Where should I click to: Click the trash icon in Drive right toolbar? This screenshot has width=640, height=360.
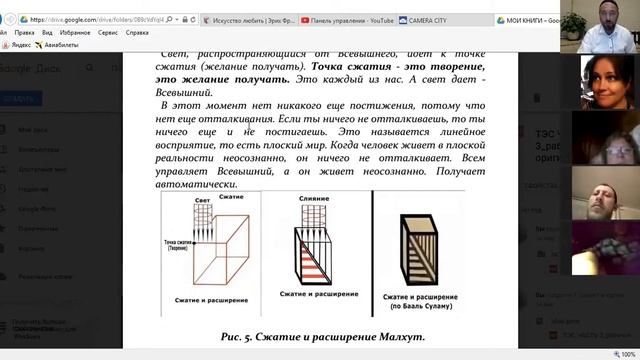click(537, 98)
